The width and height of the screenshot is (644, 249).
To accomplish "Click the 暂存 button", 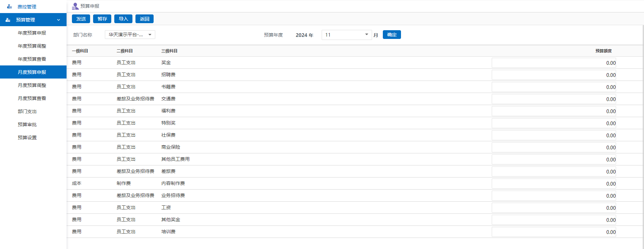I will (x=102, y=19).
